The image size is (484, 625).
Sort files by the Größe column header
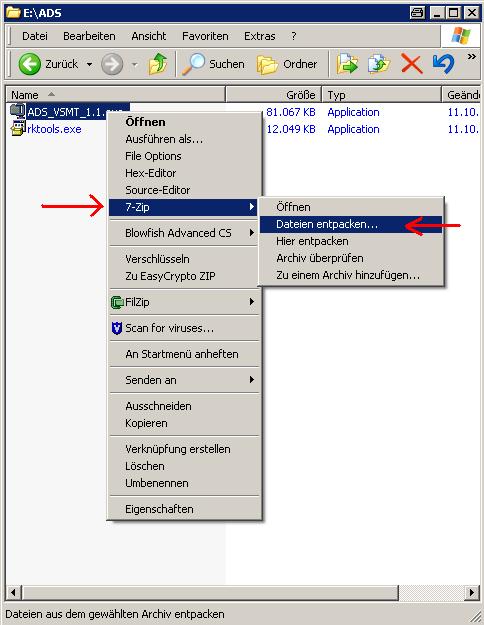click(274, 95)
